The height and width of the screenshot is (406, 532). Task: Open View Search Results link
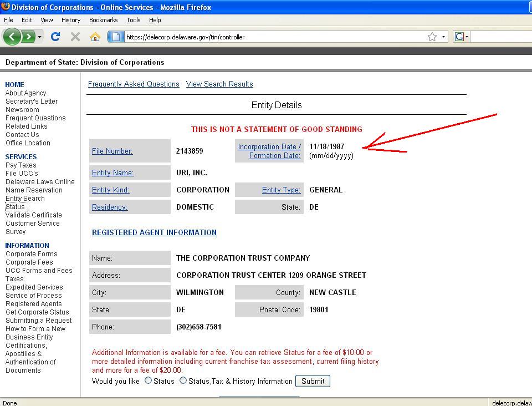pos(219,84)
